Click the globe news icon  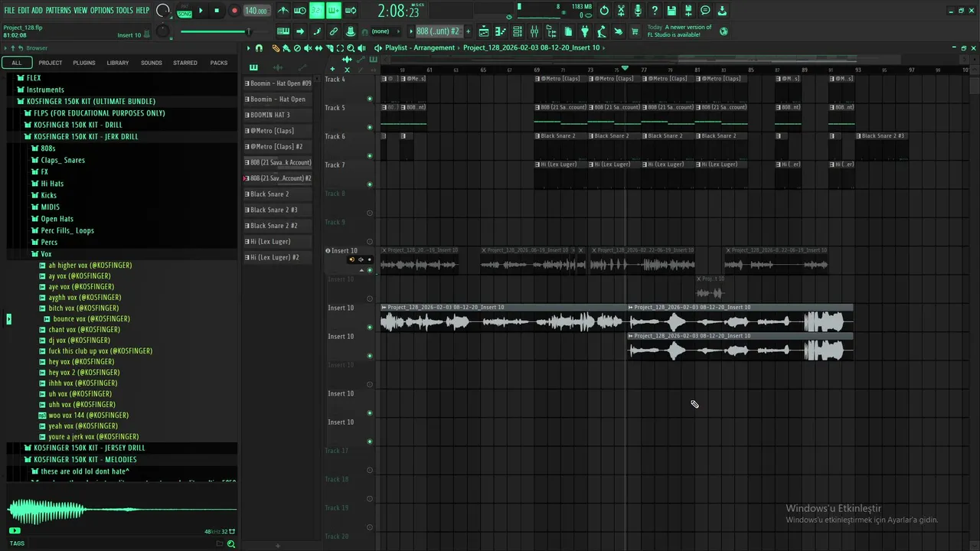pos(724,31)
